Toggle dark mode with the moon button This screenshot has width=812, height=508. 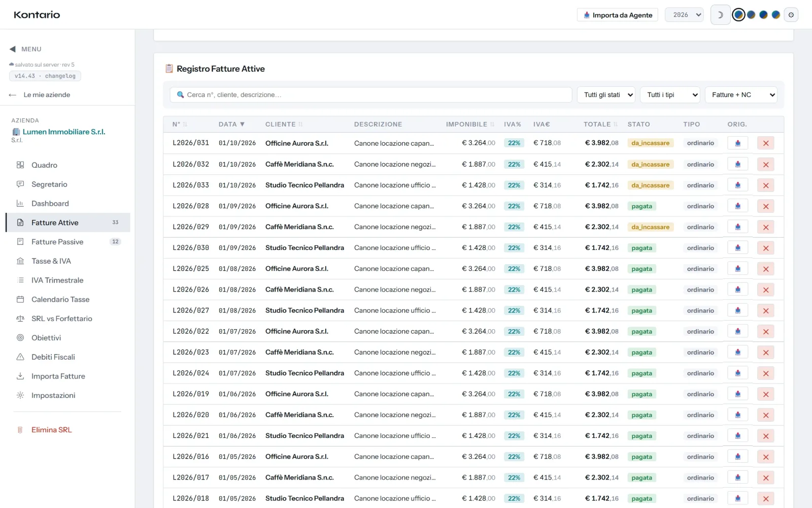[x=720, y=15]
